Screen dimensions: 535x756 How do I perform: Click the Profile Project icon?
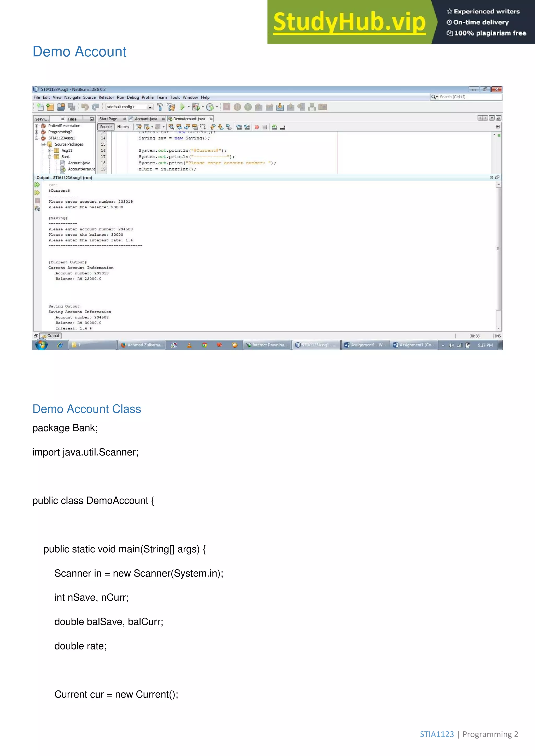click(210, 107)
